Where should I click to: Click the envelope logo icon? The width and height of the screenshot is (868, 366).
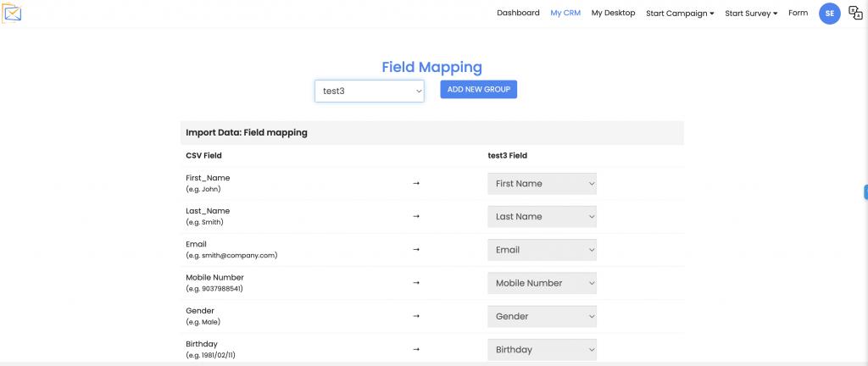(12, 14)
